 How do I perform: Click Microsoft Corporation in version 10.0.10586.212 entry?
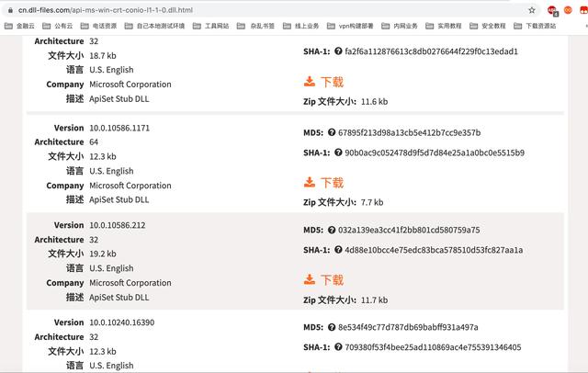pyautogui.click(x=130, y=283)
